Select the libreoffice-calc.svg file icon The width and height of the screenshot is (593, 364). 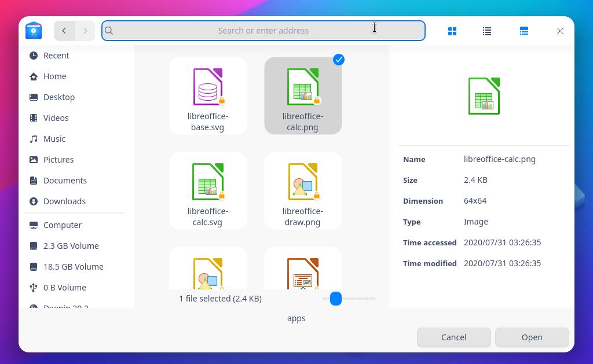(208, 182)
